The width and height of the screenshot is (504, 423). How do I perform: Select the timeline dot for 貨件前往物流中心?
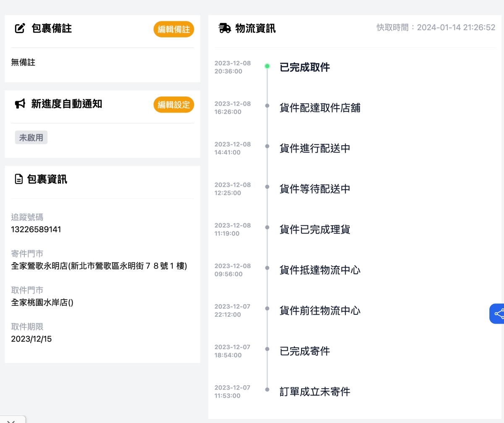coord(267,308)
